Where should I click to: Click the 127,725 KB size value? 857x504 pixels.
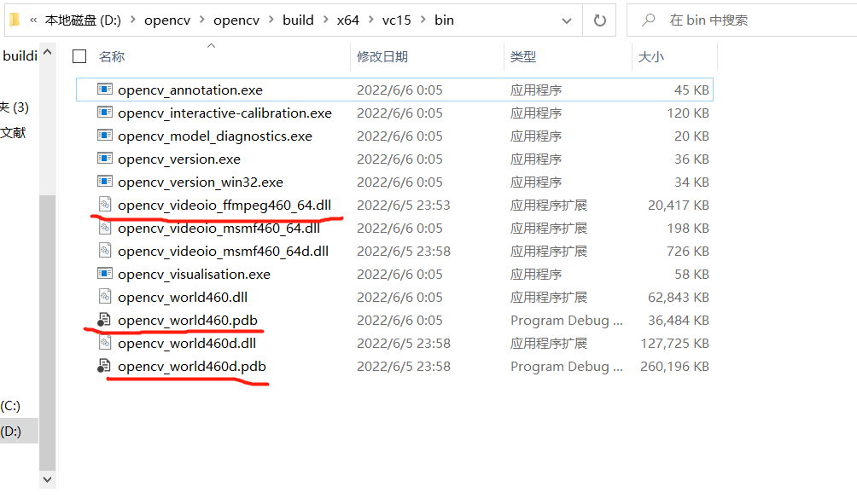pyautogui.click(x=674, y=344)
